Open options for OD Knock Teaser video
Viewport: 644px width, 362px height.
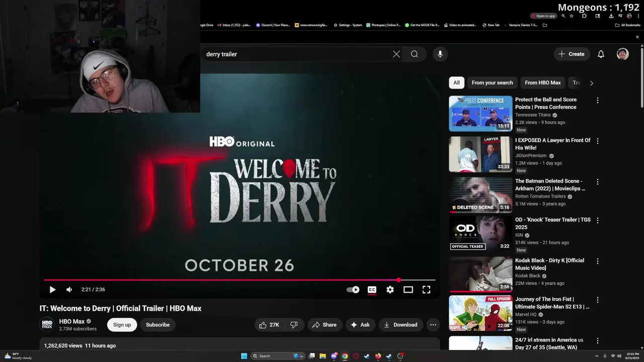click(x=598, y=221)
